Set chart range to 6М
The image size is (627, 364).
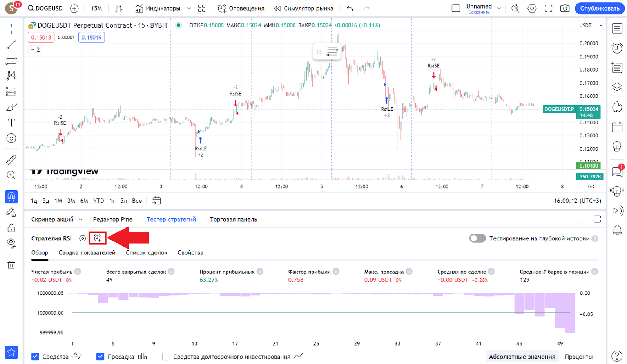click(x=84, y=201)
